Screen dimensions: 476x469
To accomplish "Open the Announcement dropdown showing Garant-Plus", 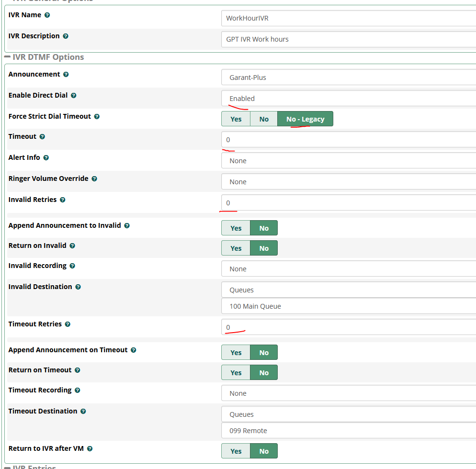I will [349, 78].
